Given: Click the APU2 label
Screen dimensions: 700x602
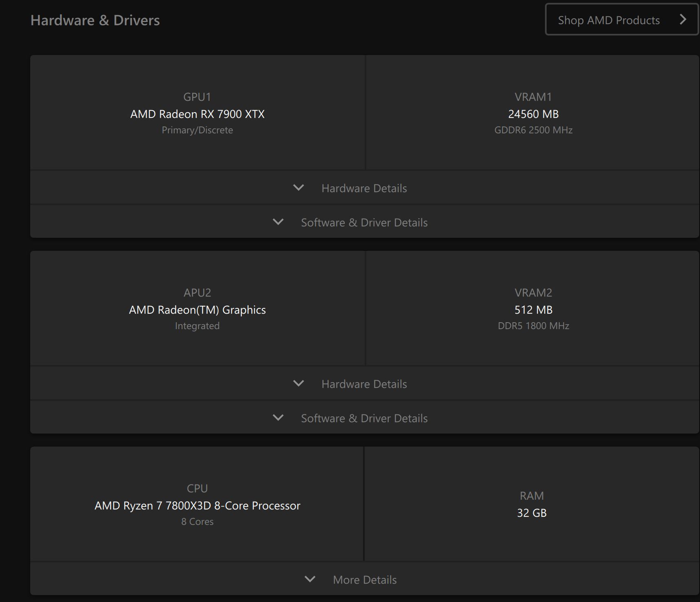Looking at the screenshot, I should coord(197,293).
